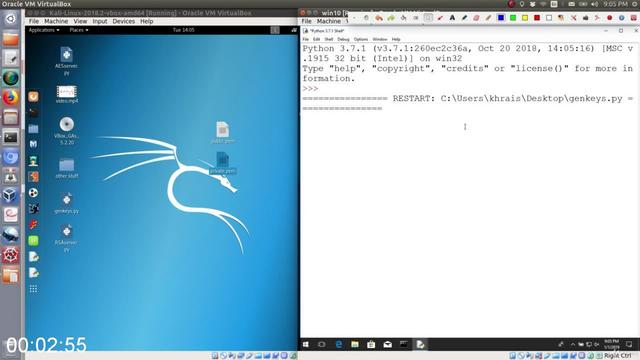The image size is (640, 360).
Task: Open Devices menu of Kali VirtualBox window
Action: [x=124, y=21]
